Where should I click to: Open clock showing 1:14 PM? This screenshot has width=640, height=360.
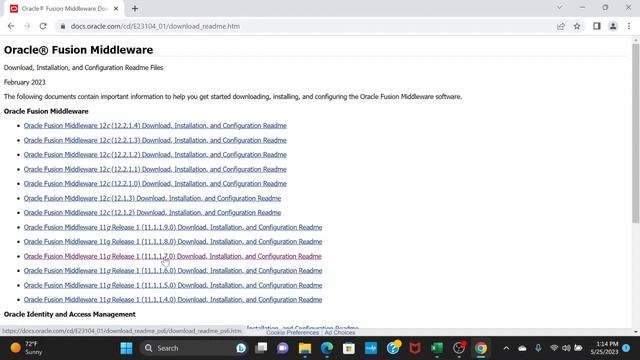click(x=604, y=348)
